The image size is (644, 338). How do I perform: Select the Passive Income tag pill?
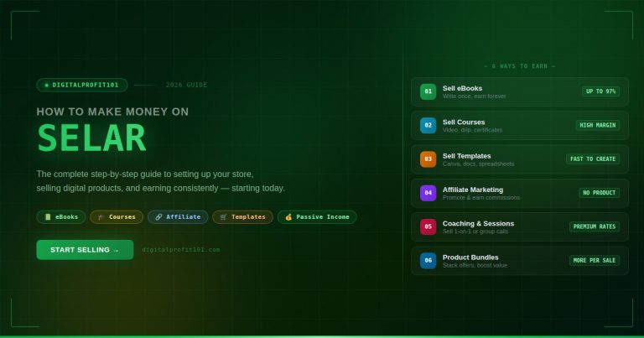317,217
